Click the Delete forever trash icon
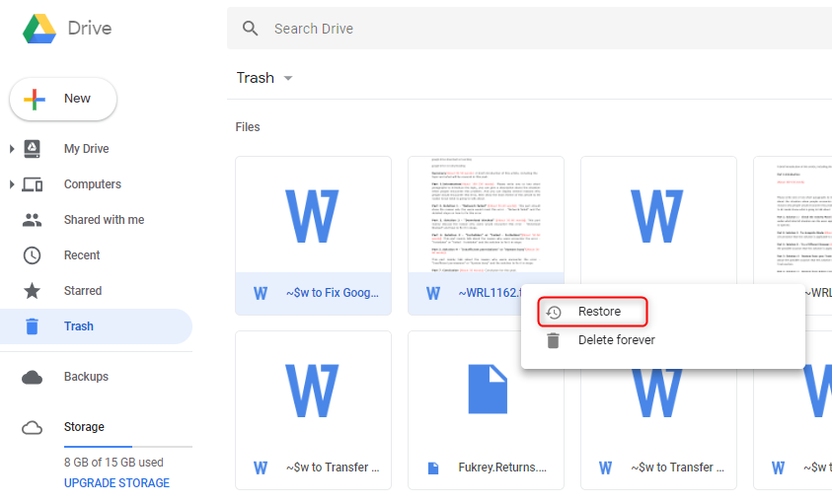832x504 pixels. click(553, 340)
